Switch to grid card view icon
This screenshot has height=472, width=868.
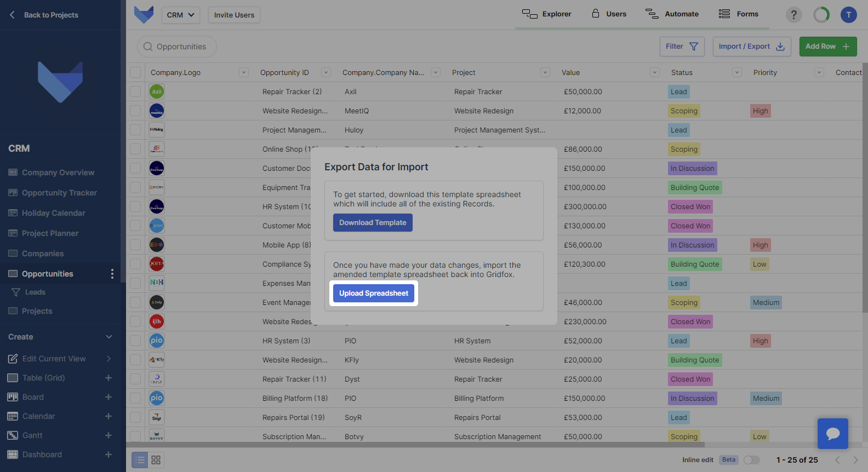(x=156, y=460)
